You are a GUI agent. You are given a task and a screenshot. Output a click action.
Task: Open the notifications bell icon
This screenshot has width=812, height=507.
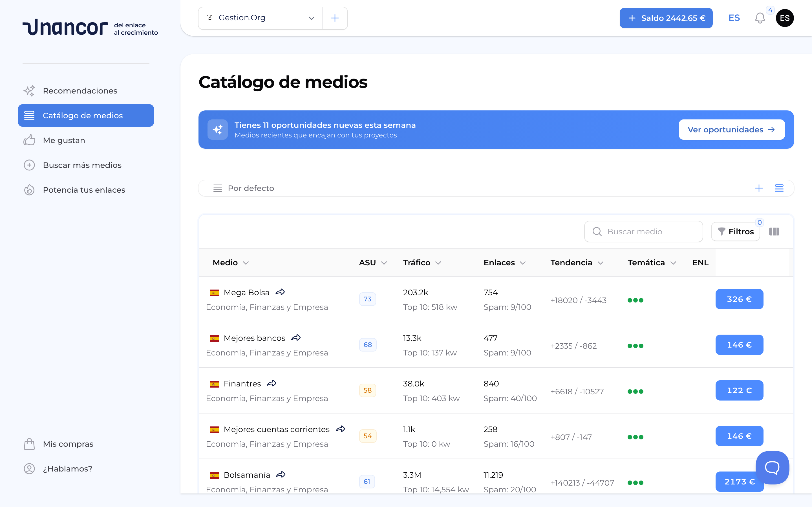click(760, 18)
